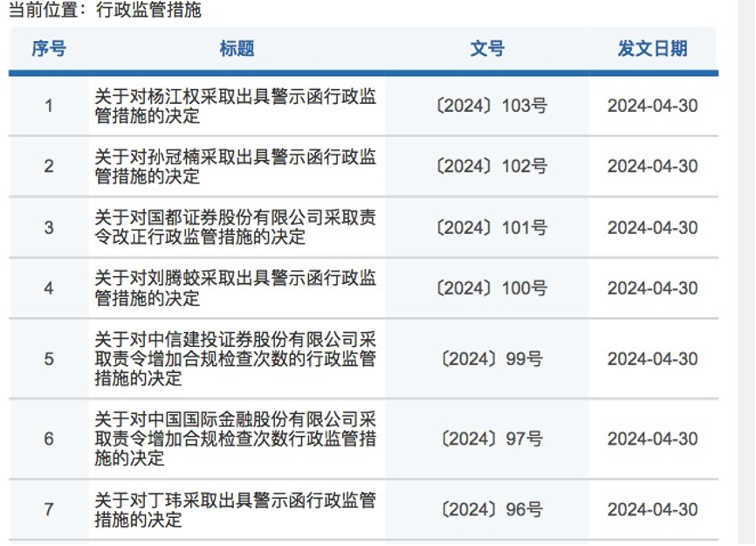This screenshot has width=756, height=546.
Task: Click serial number 2 cell
Action: pyautogui.click(x=49, y=166)
